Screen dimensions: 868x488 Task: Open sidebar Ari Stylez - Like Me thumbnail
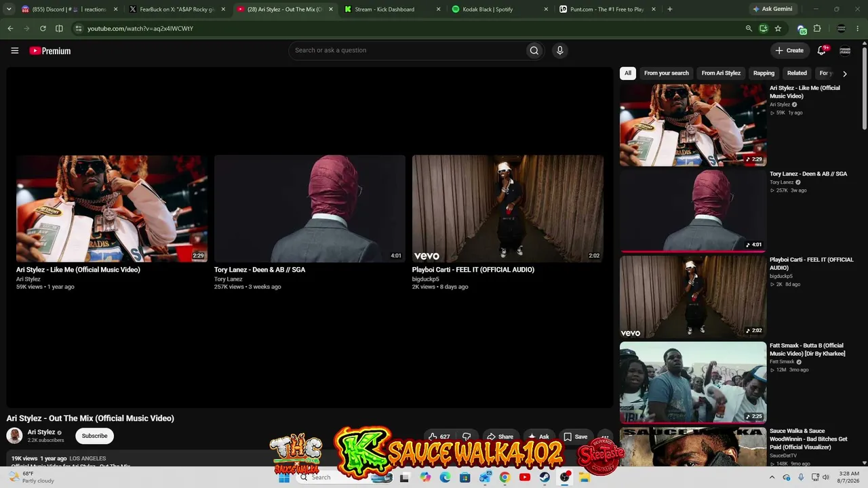693,125
